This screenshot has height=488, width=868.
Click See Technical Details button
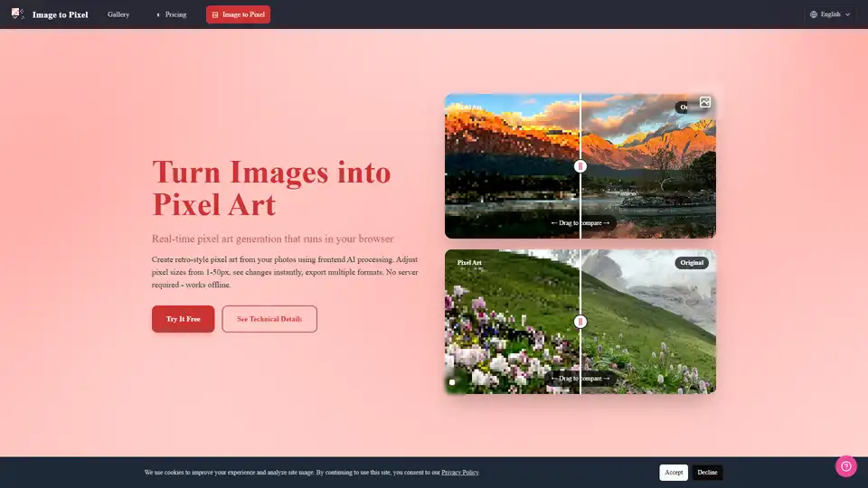click(x=269, y=319)
